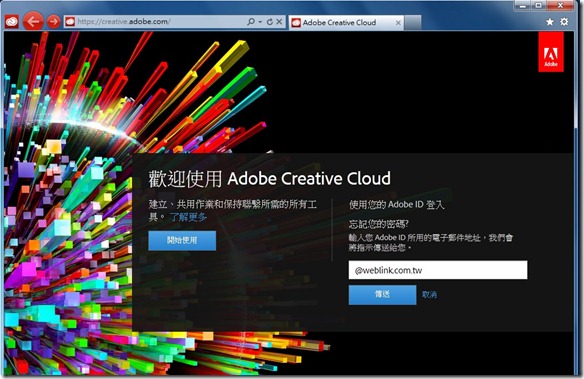Click the address bar search magnifier icon

click(x=251, y=22)
